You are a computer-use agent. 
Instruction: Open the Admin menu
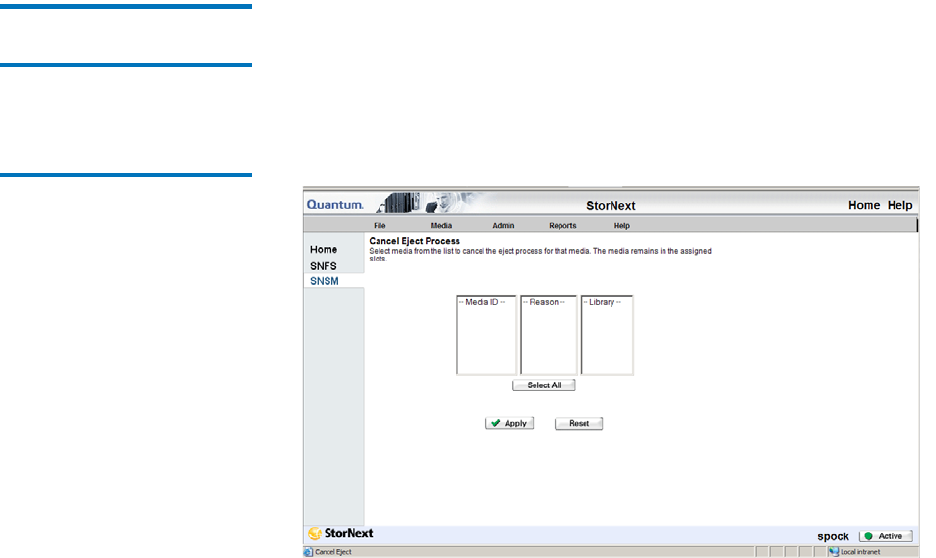[503, 226]
